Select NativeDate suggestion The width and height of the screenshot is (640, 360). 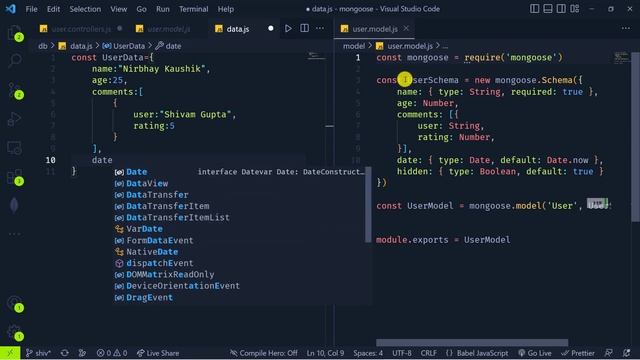pyautogui.click(x=239, y=252)
